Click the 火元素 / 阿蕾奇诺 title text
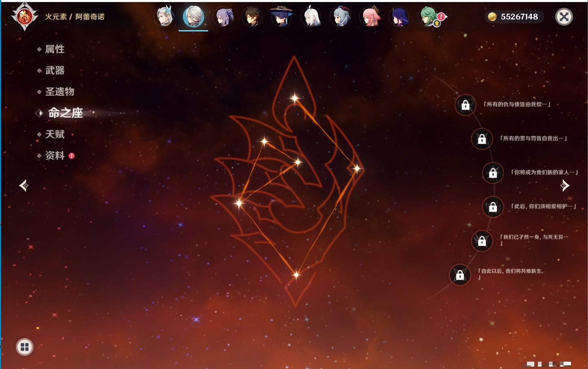Screen dimensions: 588x369 (x=75, y=17)
